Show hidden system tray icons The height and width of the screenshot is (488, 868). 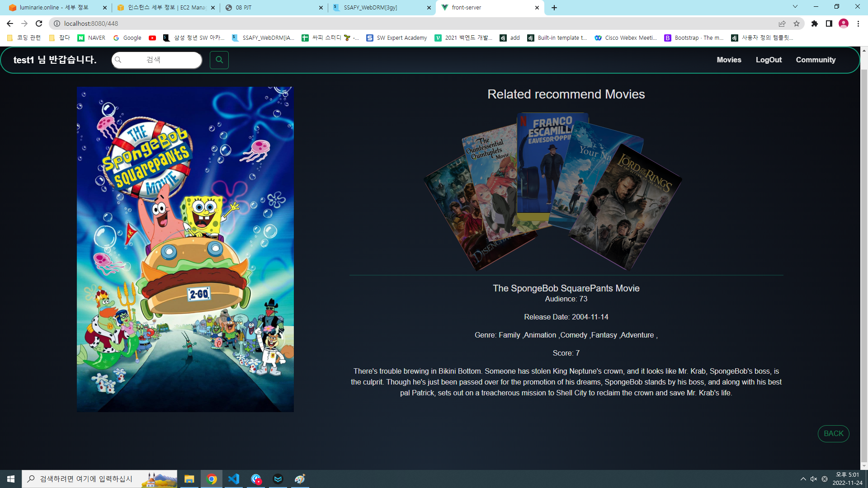pyautogui.click(x=803, y=479)
